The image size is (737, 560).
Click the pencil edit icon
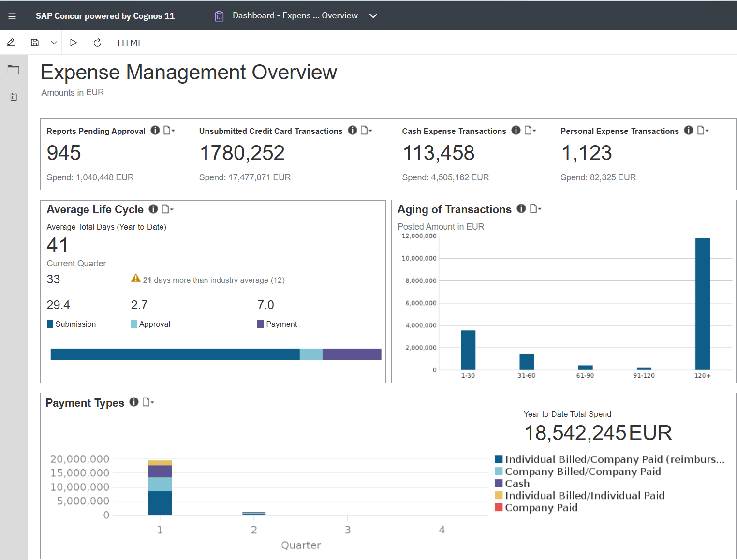click(x=11, y=43)
